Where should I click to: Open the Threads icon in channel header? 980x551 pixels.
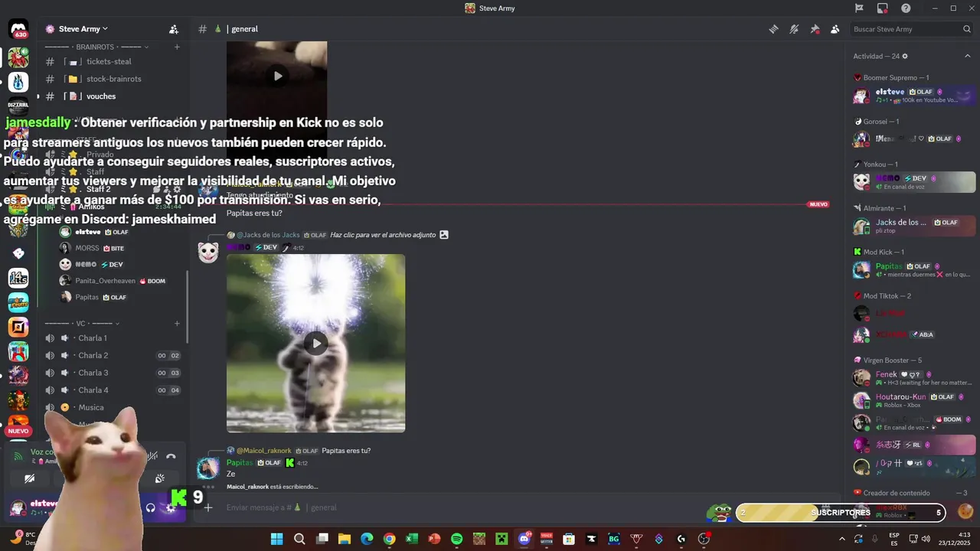click(x=774, y=29)
